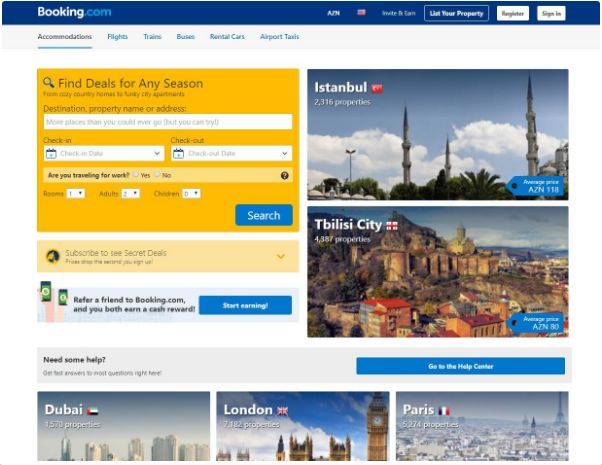Click the check-in calendar icon
The width and height of the screenshot is (602, 465).
click(x=51, y=154)
